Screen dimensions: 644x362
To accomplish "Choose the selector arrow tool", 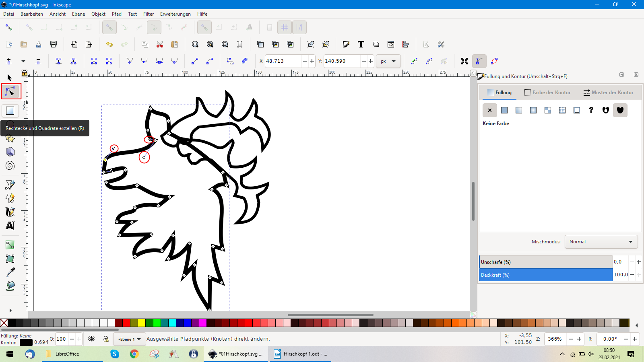I will [x=10, y=78].
